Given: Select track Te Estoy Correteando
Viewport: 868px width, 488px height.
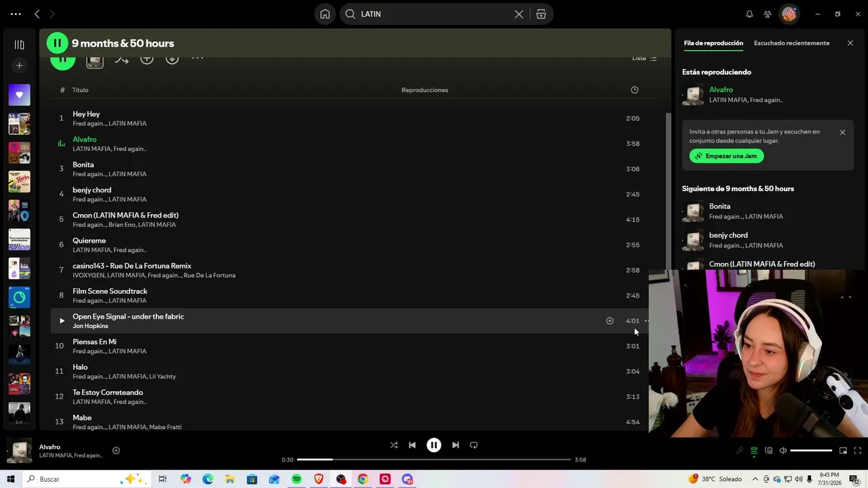Looking at the screenshot, I should click(108, 393).
